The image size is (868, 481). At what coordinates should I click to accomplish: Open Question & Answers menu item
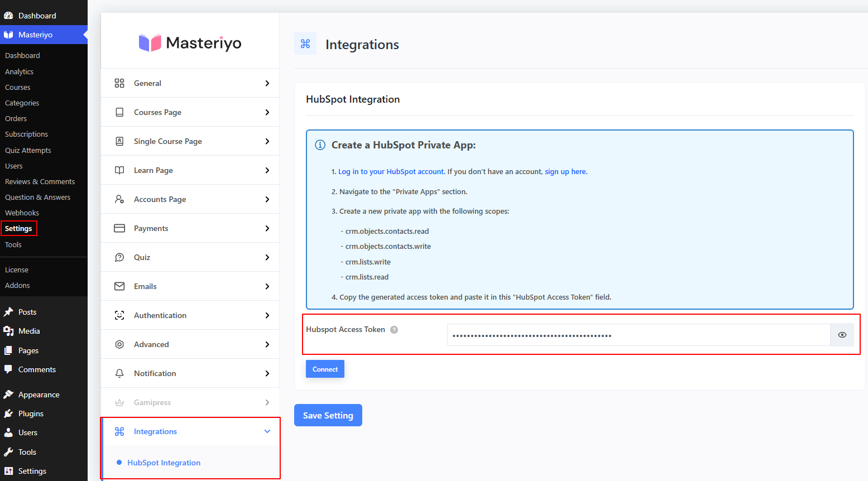tap(37, 197)
